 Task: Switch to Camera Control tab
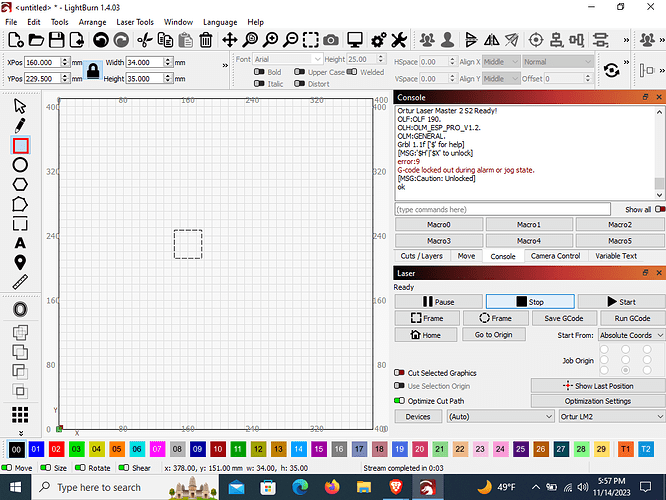click(x=555, y=256)
